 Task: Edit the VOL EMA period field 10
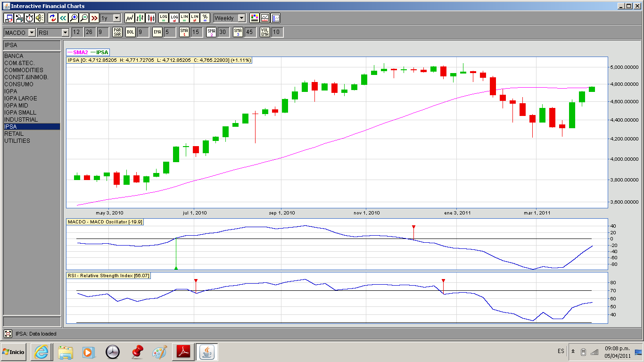click(278, 32)
